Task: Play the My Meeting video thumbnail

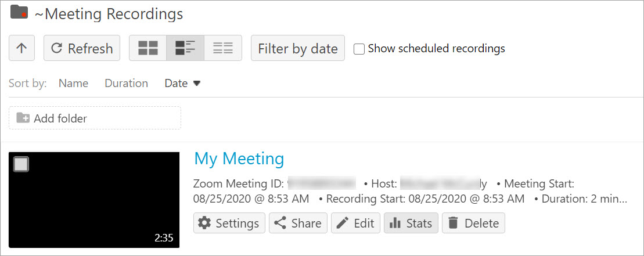Action: pos(94,200)
